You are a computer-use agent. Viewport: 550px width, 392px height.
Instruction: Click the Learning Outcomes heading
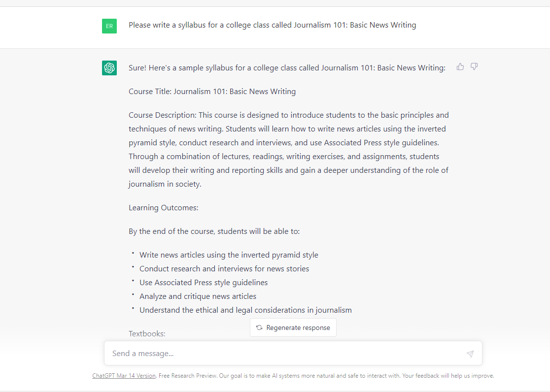click(x=163, y=207)
